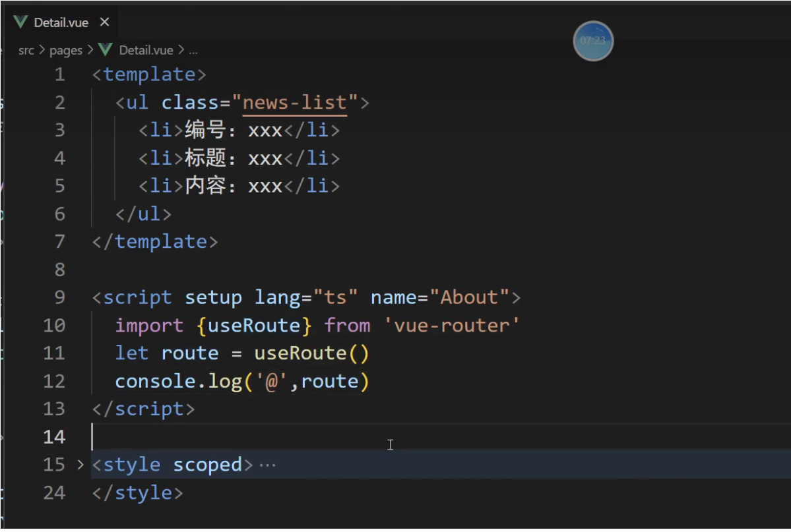Click the console.log statement

242,381
